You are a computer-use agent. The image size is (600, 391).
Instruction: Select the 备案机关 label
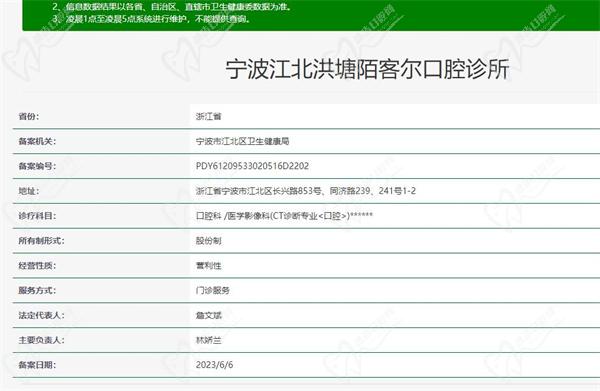point(37,141)
